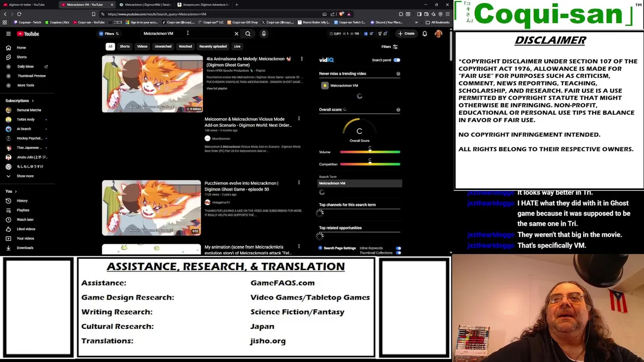Image resolution: width=644 pixels, height=362 pixels.
Task: Select the Recently uploaded filter chip
Action: 213,46
